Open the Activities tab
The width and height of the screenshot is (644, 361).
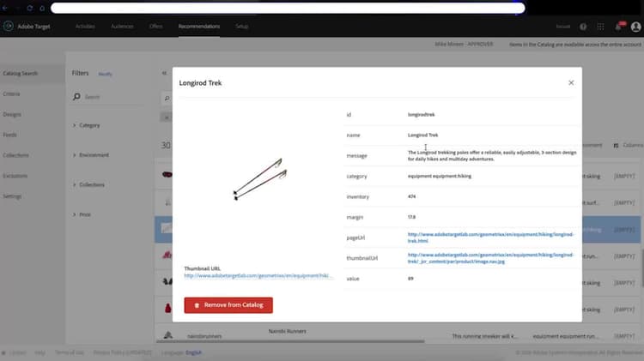coord(85,27)
